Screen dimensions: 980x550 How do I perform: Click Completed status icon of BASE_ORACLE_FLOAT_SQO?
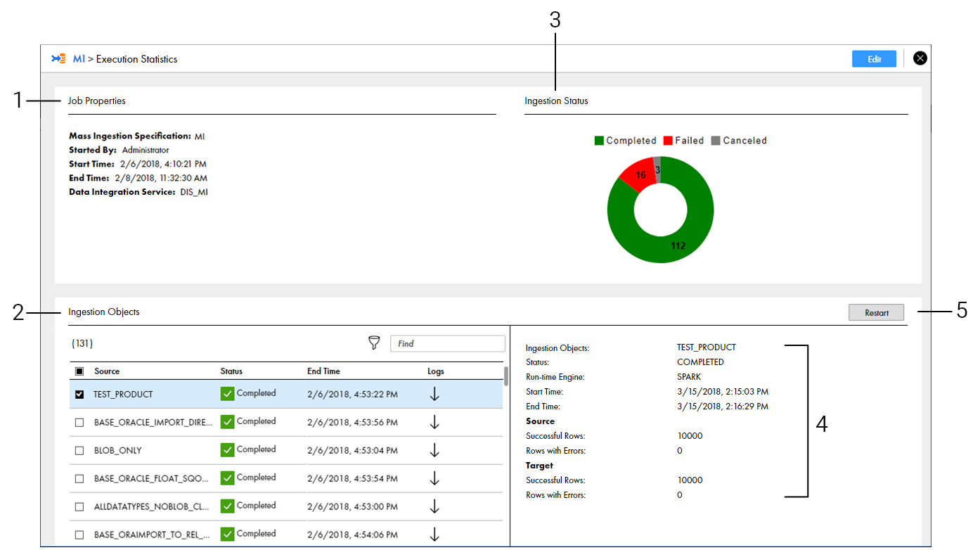(227, 478)
